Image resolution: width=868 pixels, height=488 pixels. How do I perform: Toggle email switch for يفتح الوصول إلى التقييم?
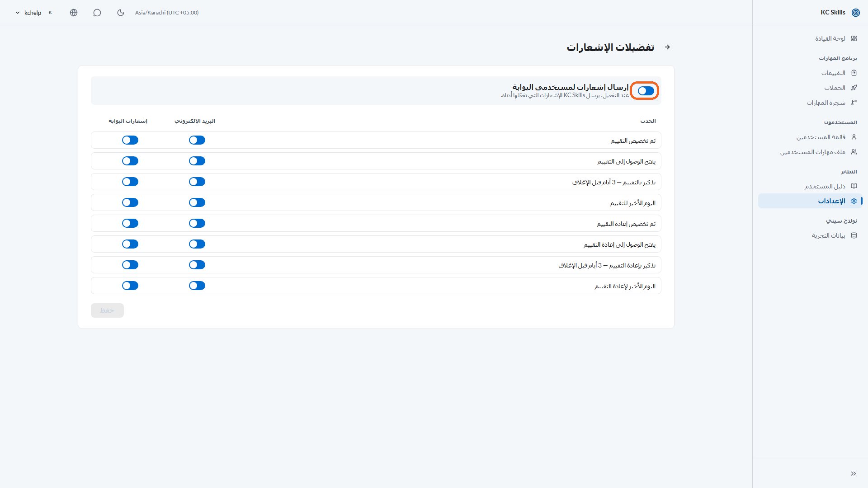pyautogui.click(x=197, y=161)
